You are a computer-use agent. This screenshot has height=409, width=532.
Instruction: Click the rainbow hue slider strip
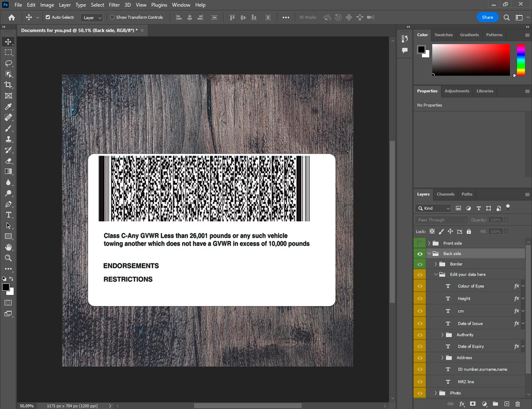click(520, 60)
